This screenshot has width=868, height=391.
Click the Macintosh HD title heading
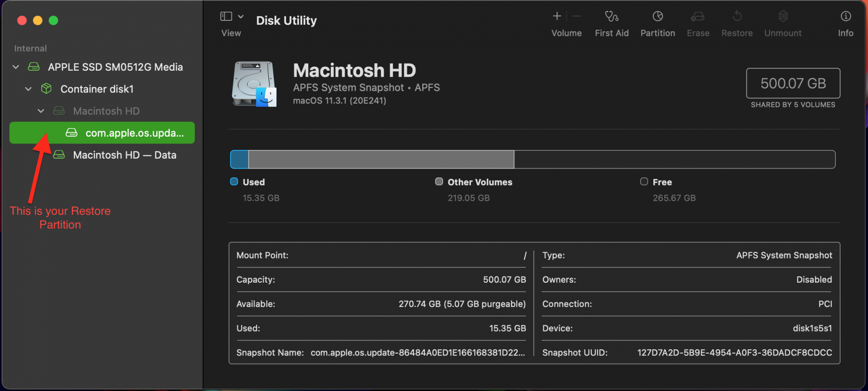click(x=354, y=70)
